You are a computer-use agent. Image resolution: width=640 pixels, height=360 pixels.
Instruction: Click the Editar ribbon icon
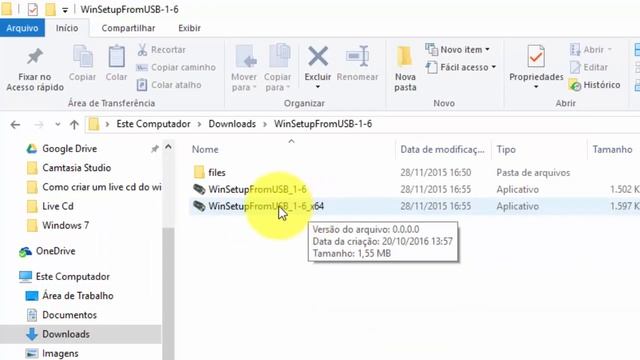point(575,67)
